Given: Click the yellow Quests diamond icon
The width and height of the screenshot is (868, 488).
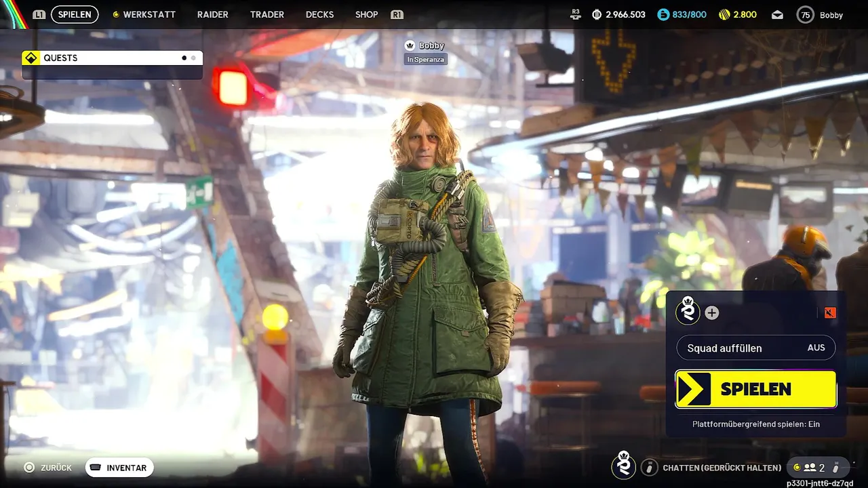Looking at the screenshot, I should pos(30,58).
